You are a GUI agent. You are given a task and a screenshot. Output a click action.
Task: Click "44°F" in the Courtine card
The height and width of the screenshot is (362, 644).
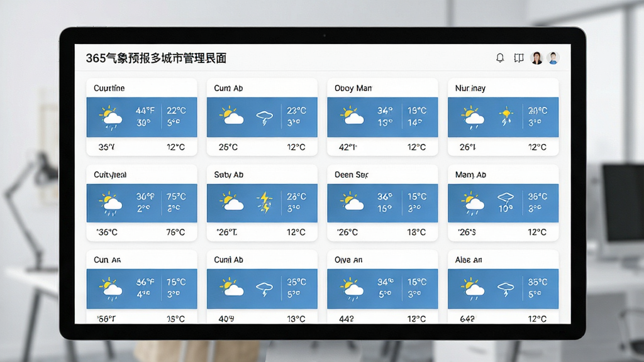click(x=145, y=111)
